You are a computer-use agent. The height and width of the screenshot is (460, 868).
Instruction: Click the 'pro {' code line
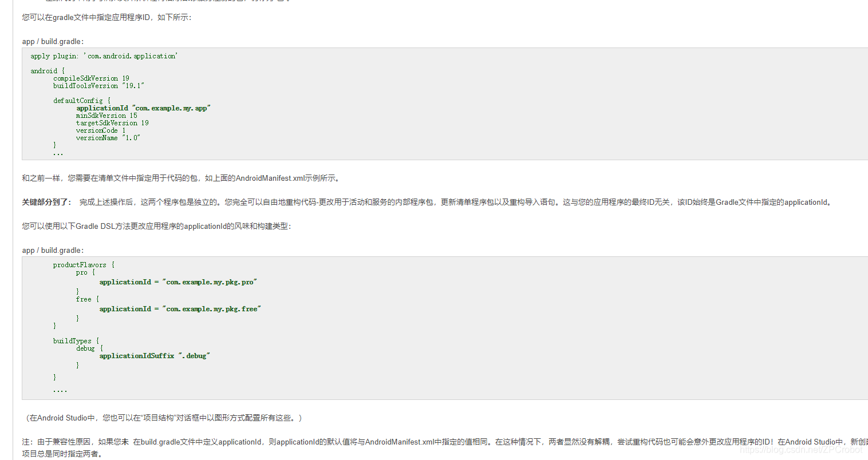tap(85, 272)
